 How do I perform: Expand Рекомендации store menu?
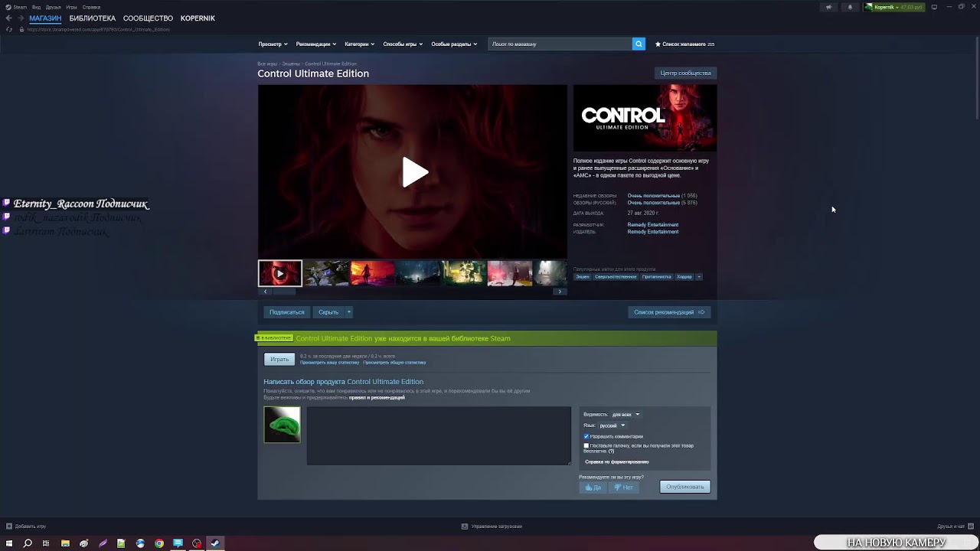coord(315,44)
